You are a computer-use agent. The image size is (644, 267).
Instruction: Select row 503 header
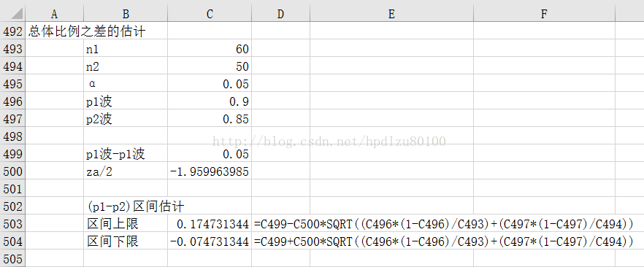(x=12, y=224)
